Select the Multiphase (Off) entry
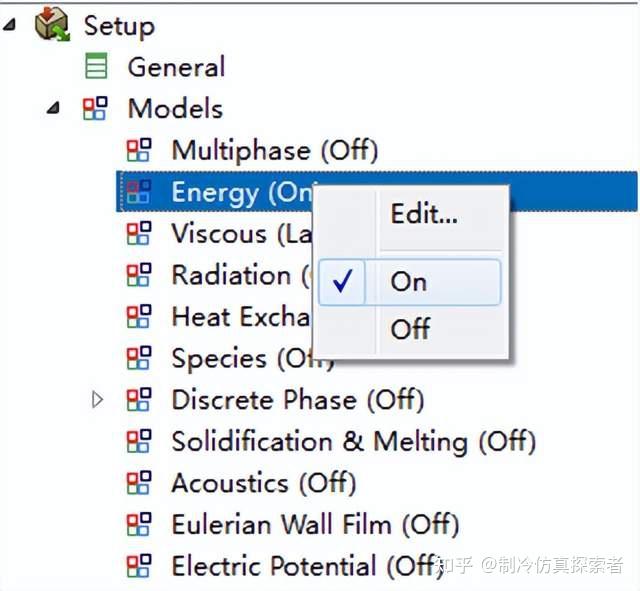Image resolution: width=640 pixels, height=591 pixels. point(275,150)
